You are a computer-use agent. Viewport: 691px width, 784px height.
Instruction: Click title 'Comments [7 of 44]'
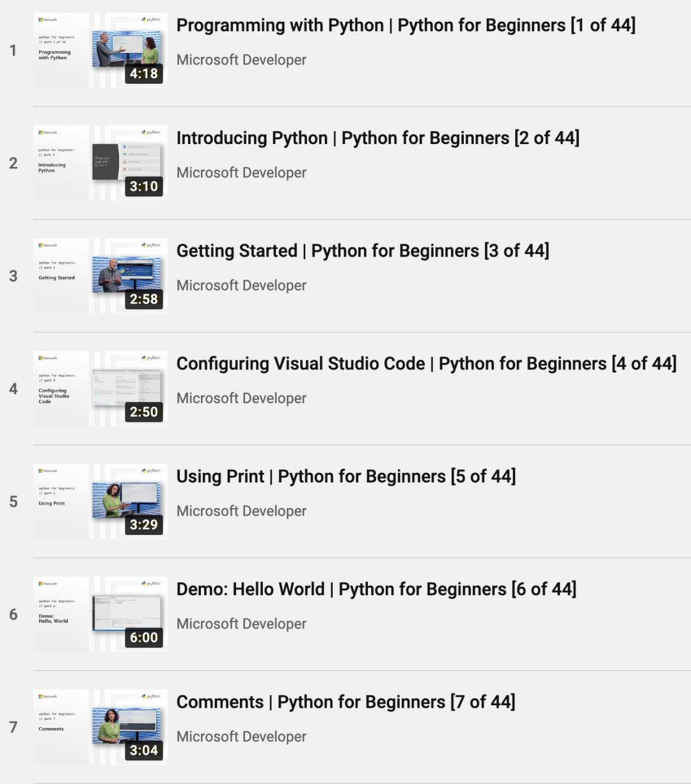tap(345, 702)
